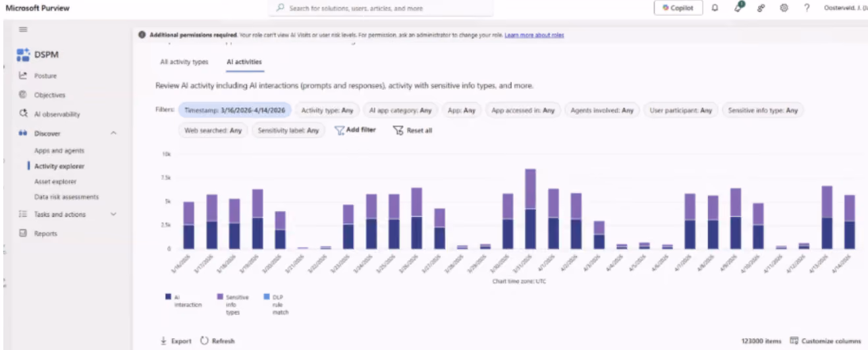Open the User participant filter
This screenshot has height=350, width=868.
tap(680, 111)
